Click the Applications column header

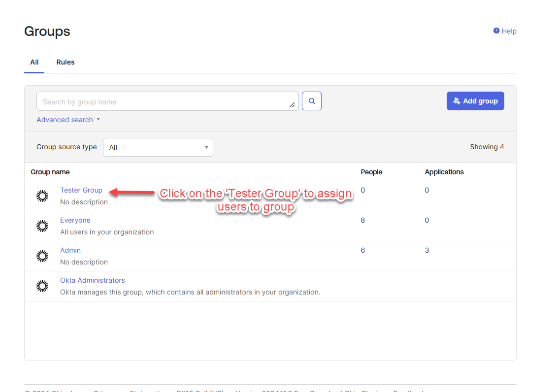pos(444,172)
